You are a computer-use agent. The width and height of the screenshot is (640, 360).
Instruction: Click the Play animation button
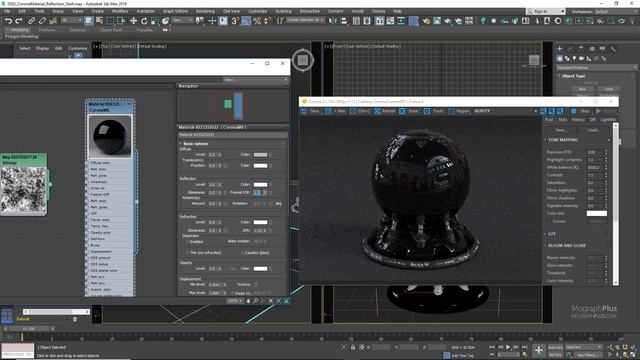point(508,347)
